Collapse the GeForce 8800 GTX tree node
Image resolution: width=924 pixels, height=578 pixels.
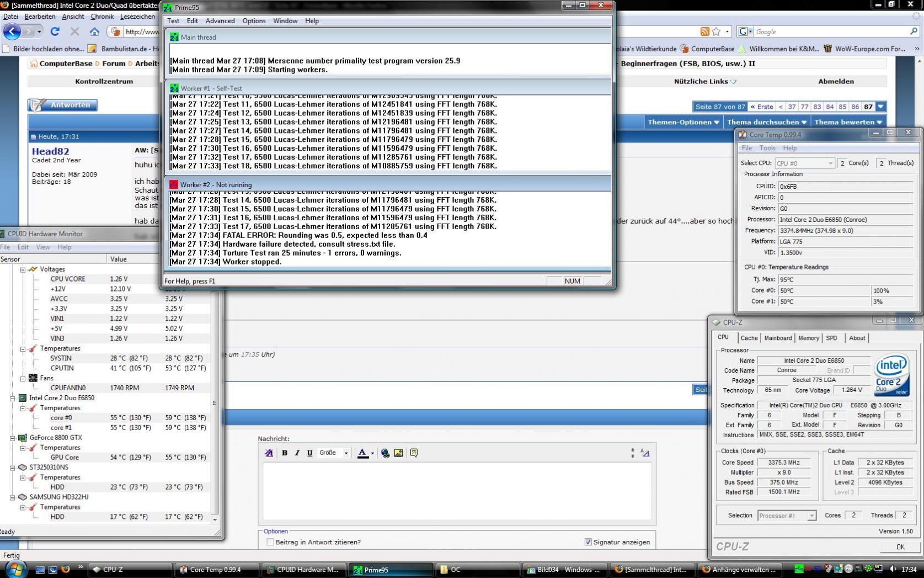click(x=13, y=438)
